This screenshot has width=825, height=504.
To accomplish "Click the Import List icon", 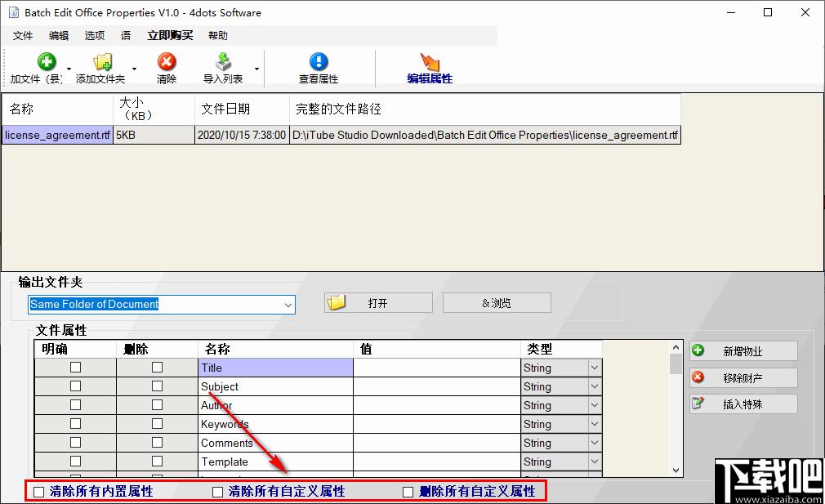I will [x=224, y=61].
